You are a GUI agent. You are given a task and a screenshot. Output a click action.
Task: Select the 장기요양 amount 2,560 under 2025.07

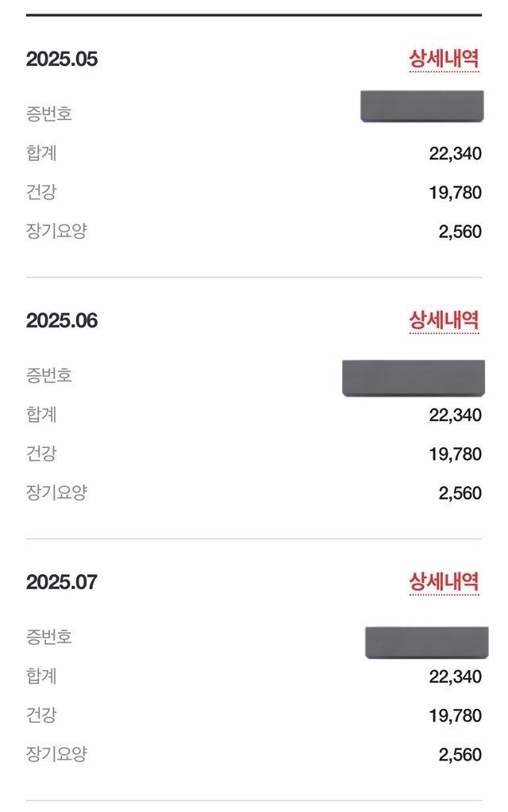coord(460,755)
